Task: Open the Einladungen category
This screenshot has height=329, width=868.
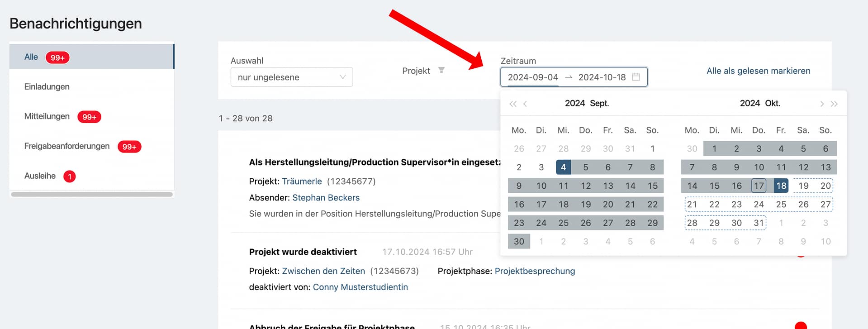Action: (x=47, y=86)
